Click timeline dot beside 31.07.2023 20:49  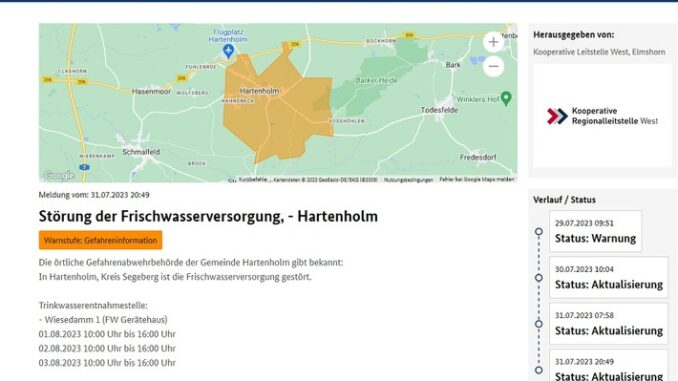(x=539, y=370)
